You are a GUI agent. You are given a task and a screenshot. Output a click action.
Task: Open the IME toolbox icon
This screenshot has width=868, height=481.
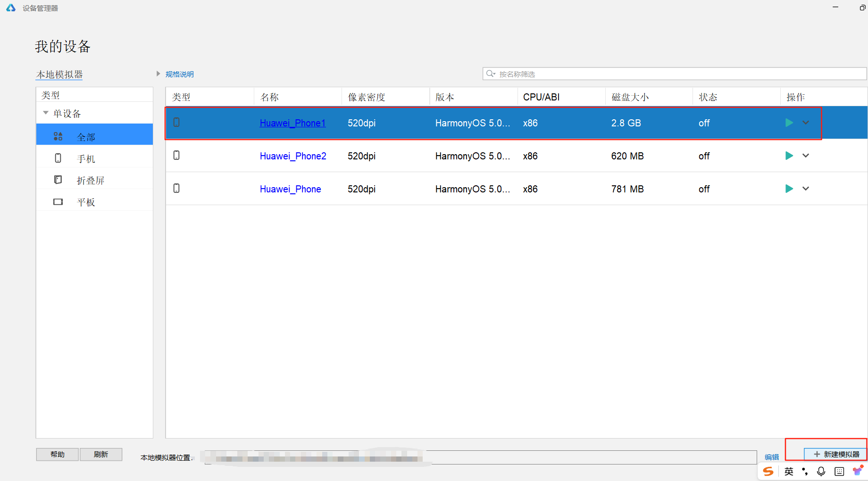(x=858, y=471)
